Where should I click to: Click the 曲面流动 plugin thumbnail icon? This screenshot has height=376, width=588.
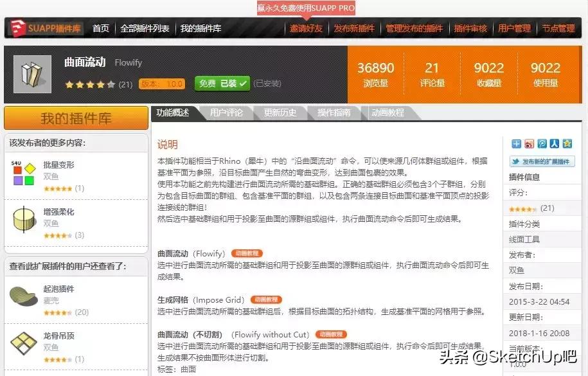point(32,74)
